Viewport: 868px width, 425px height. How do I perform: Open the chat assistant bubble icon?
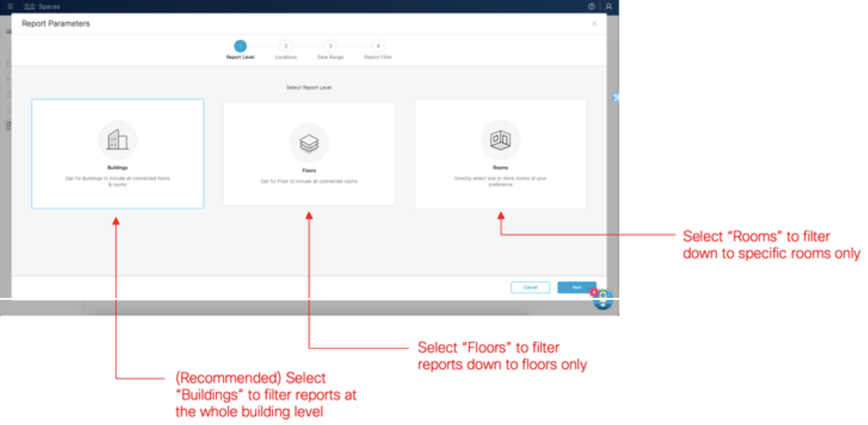[x=603, y=299]
